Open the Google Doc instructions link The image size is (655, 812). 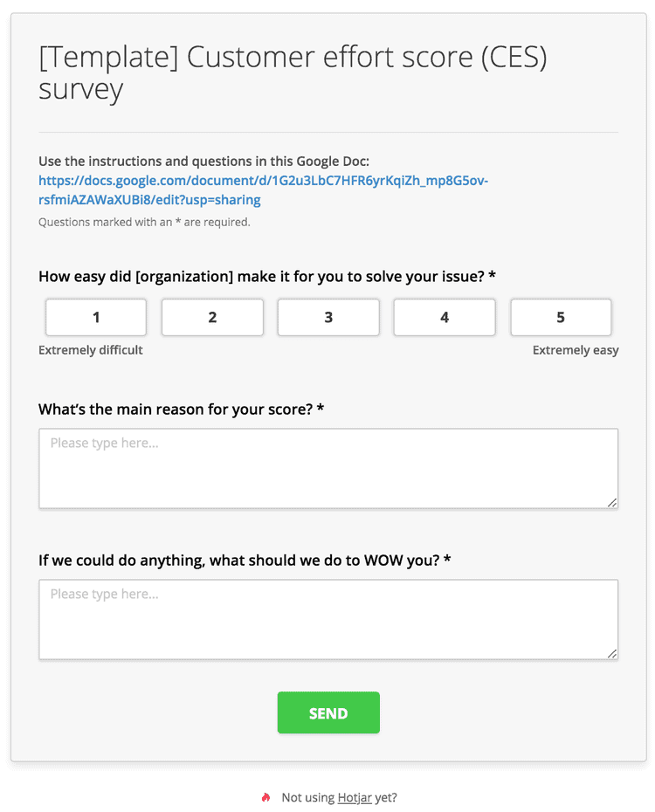[x=263, y=190]
